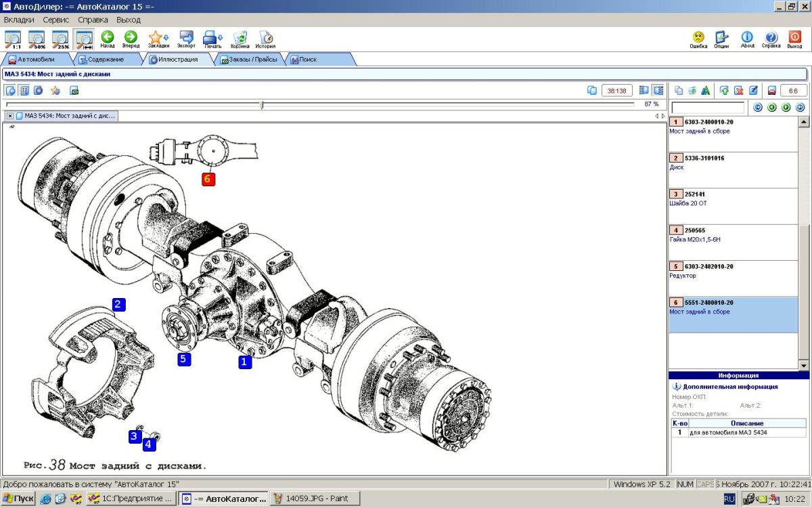Click the Назад (Back) arrow icon
The image size is (812, 508).
[108, 38]
